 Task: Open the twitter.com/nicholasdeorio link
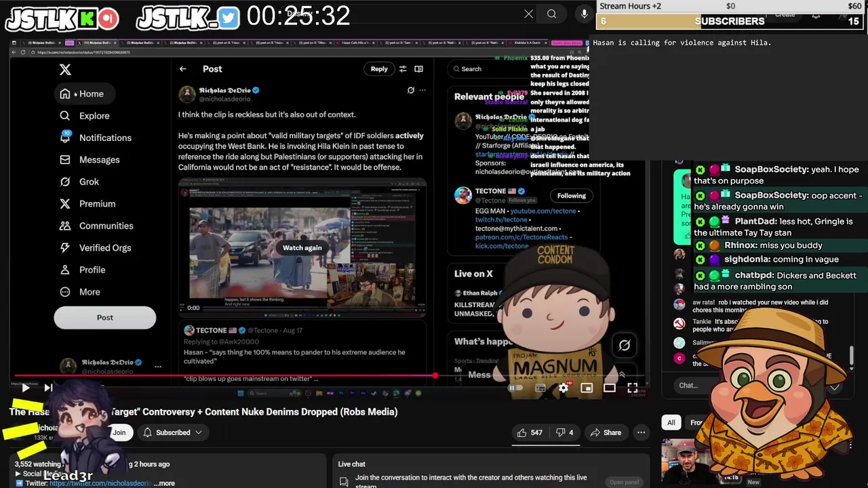click(x=100, y=483)
